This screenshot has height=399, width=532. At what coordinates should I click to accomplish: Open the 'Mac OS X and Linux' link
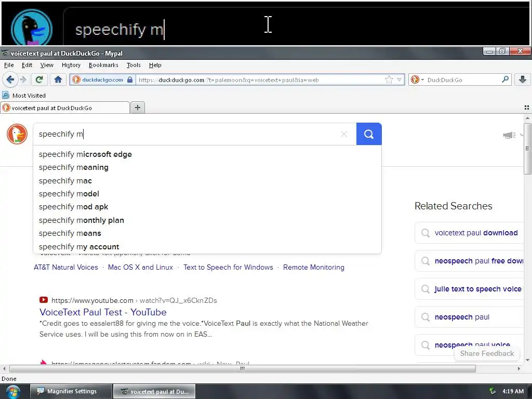[x=140, y=268]
